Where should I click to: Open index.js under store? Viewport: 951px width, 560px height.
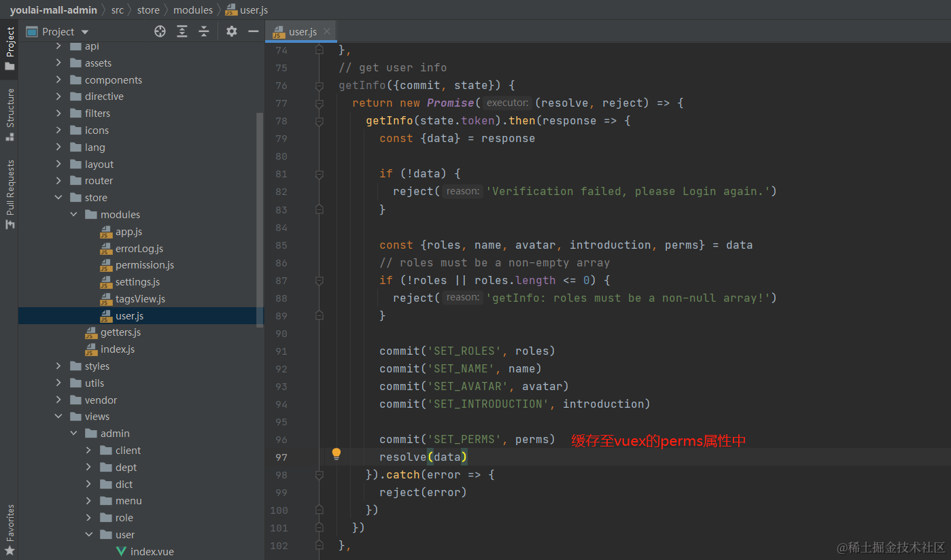pyautogui.click(x=117, y=349)
